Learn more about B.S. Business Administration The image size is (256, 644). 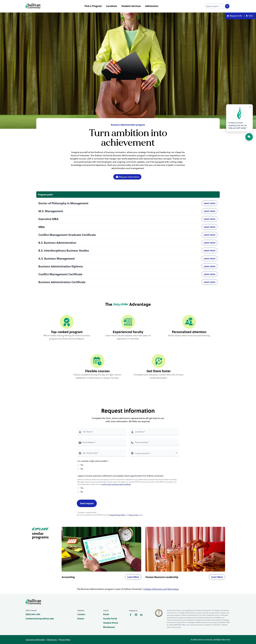coord(209,242)
